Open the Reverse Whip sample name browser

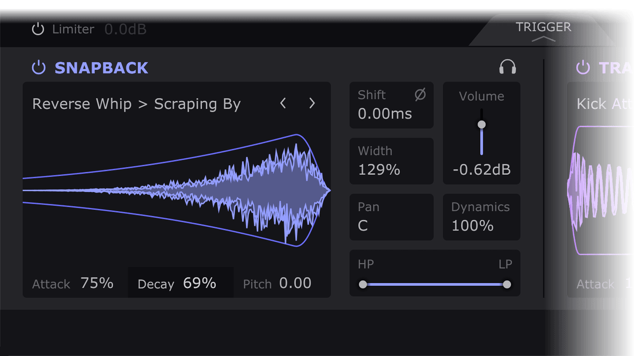(136, 104)
